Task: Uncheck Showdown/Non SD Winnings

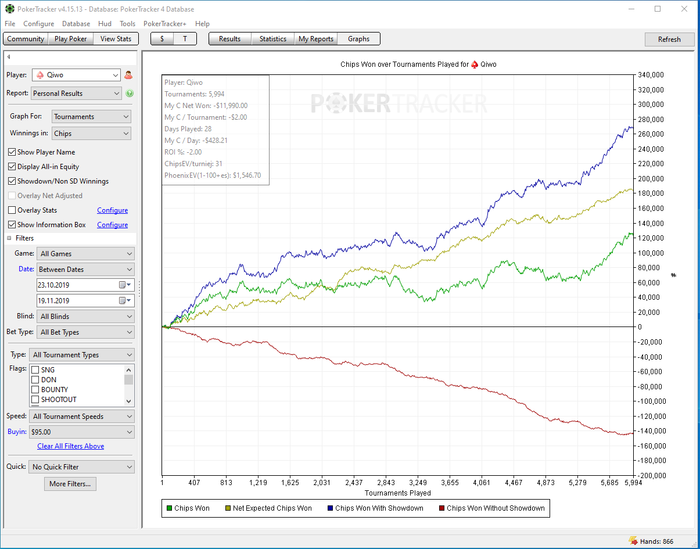Action: click(12, 181)
